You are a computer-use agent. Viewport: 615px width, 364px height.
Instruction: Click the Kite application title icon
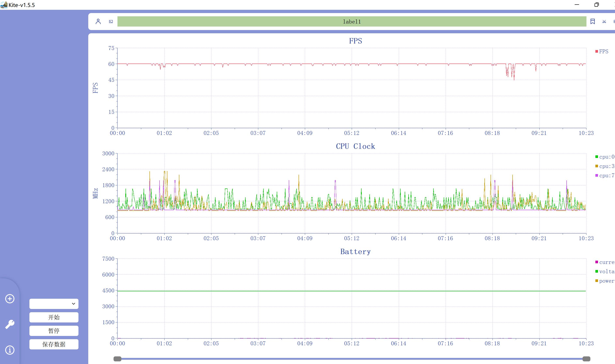click(x=4, y=5)
